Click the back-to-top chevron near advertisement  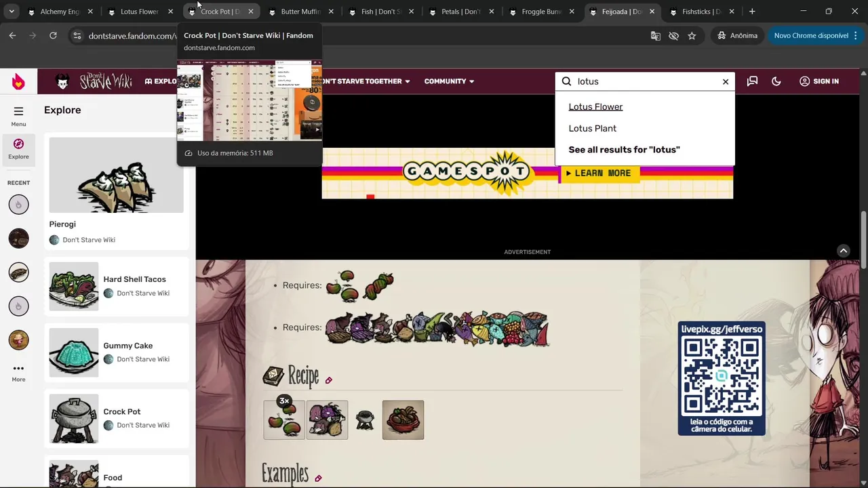tap(844, 251)
